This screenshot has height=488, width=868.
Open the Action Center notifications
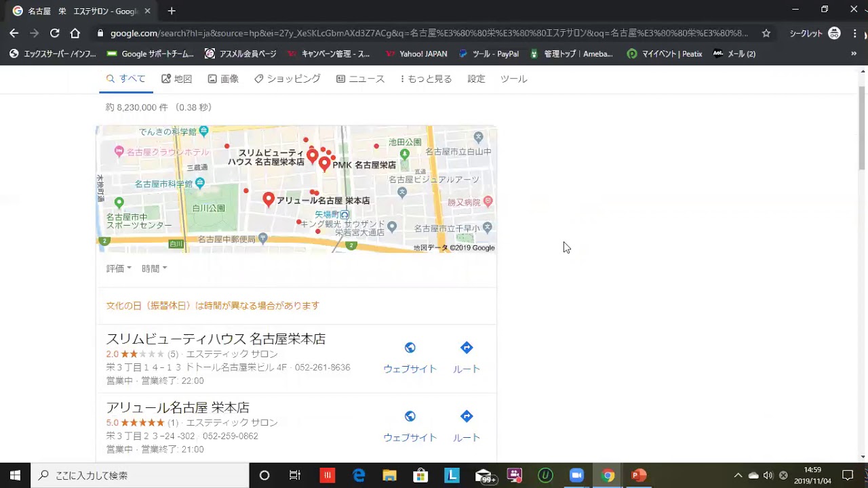pyautogui.click(x=848, y=475)
